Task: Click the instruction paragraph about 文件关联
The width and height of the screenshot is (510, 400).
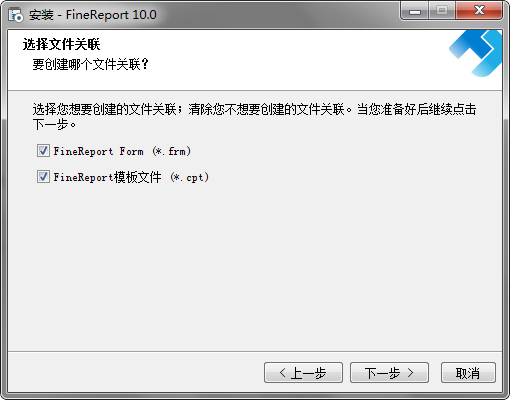Action: (254, 117)
